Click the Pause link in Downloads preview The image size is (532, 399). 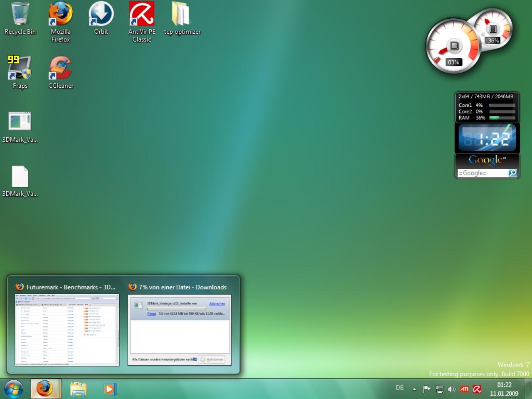pyautogui.click(x=151, y=314)
